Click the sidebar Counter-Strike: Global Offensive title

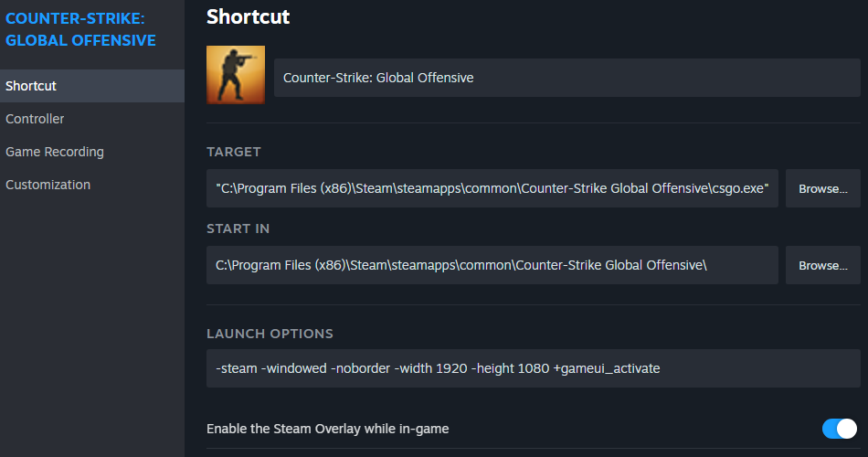[x=80, y=29]
